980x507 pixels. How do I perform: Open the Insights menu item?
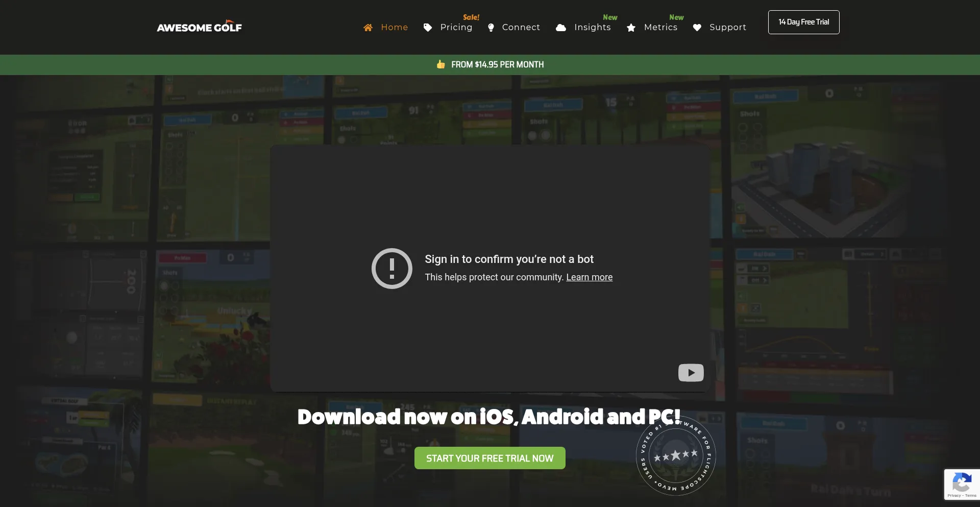592,27
